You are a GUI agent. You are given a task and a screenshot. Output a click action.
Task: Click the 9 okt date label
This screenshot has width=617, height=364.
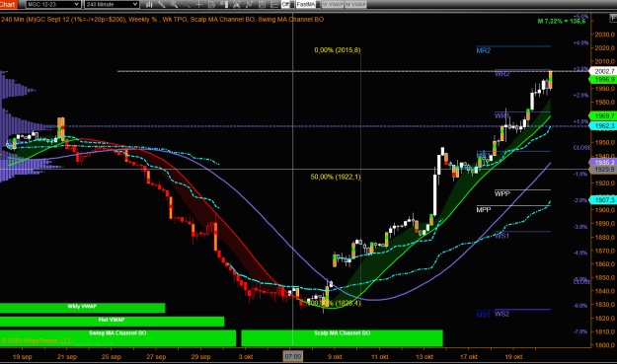[x=335, y=357]
